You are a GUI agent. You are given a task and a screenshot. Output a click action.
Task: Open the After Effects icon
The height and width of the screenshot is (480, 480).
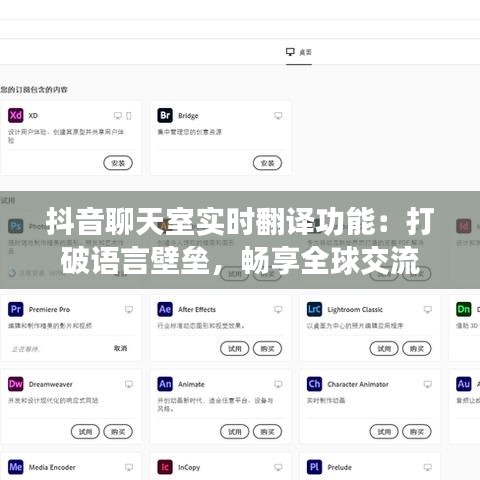pos(165,309)
